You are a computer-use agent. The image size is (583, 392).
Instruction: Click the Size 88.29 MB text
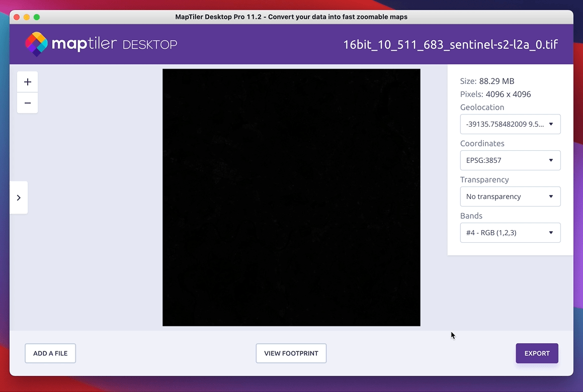487,81
